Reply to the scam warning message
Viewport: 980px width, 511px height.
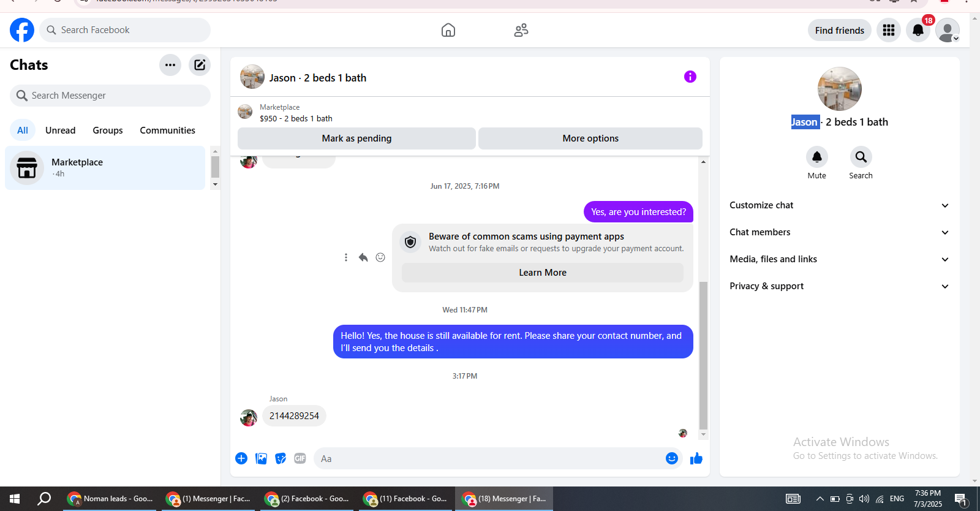(x=363, y=257)
